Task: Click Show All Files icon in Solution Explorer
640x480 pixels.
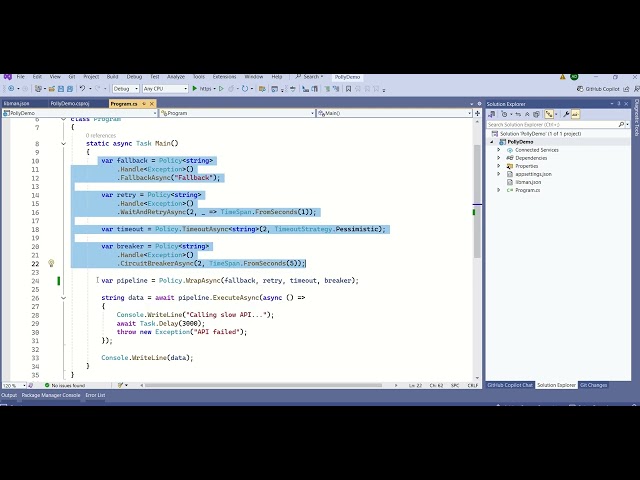Action: (x=536, y=114)
